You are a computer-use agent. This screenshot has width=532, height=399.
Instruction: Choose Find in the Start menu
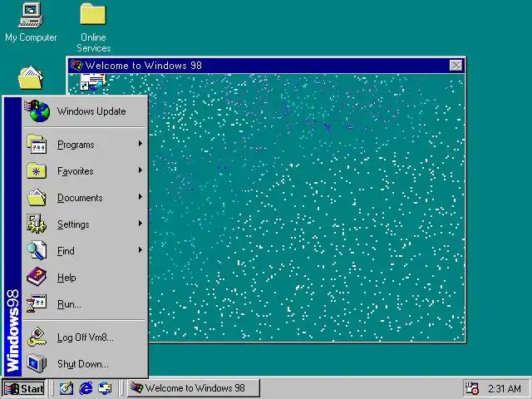[x=85, y=250]
